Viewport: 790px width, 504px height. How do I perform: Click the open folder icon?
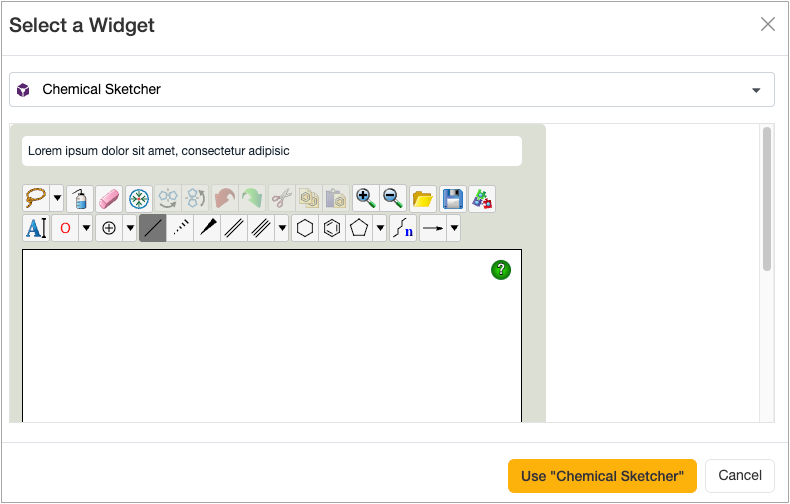pyautogui.click(x=422, y=199)
